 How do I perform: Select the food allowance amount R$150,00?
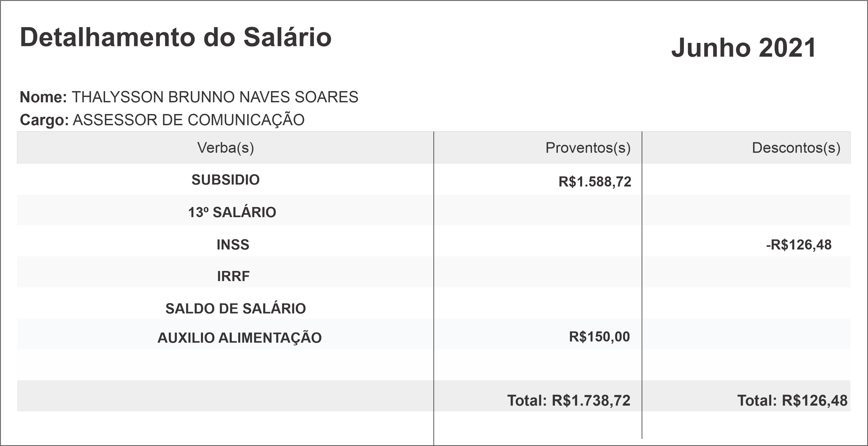(599, 336)
